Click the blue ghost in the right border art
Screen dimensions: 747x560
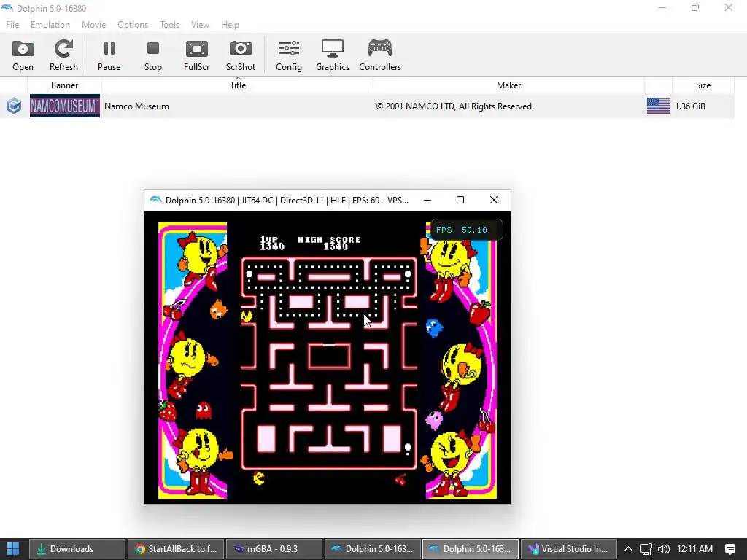[434, 327]
